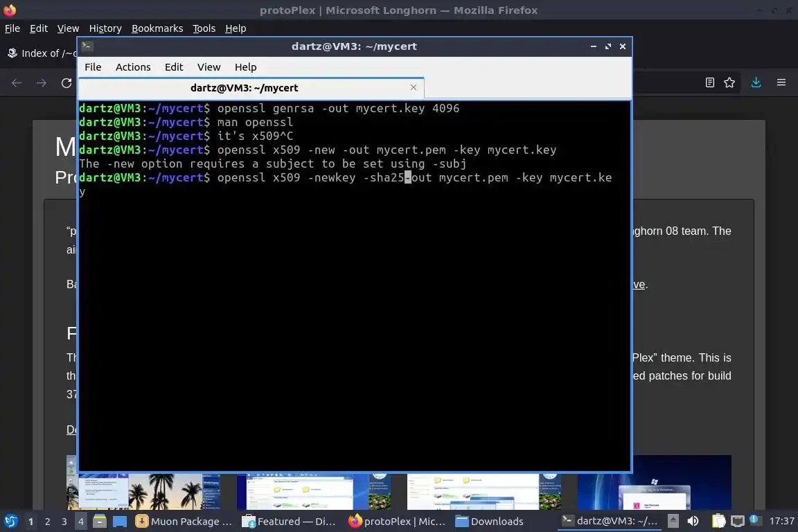Click the 17:37 clock in taskbar
798x532 pixels.
click(x=781, y=521)
